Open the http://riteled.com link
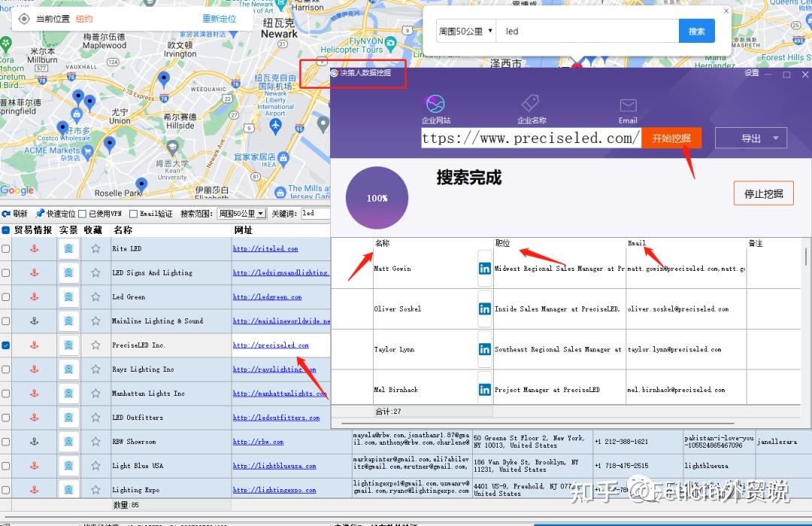 point(265,249)
